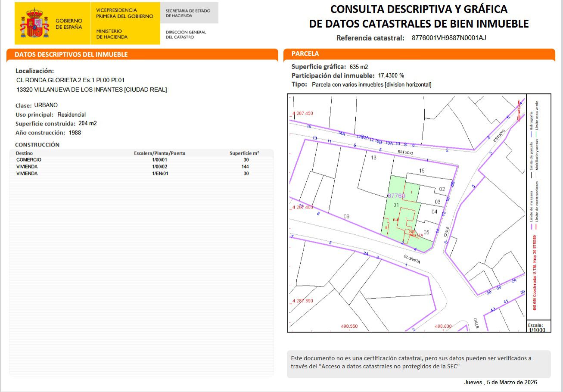Click parcel label '09' on the map

(346, 216)
